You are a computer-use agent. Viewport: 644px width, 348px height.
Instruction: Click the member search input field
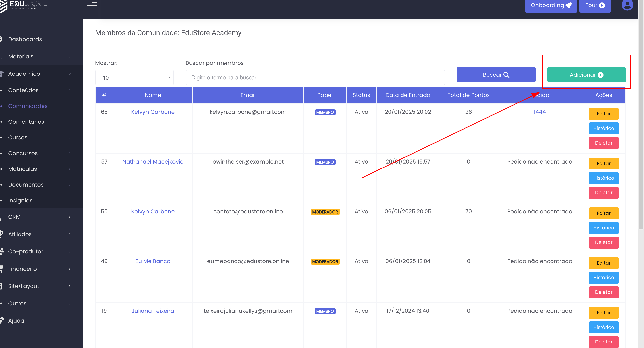(x=315, y=78)
